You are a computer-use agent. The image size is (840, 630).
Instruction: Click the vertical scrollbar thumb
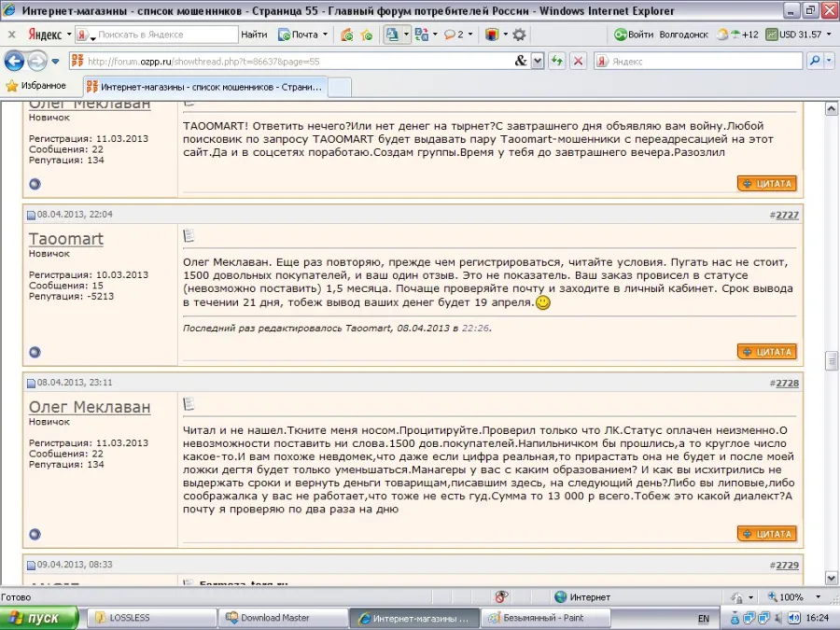pos(831,360)
